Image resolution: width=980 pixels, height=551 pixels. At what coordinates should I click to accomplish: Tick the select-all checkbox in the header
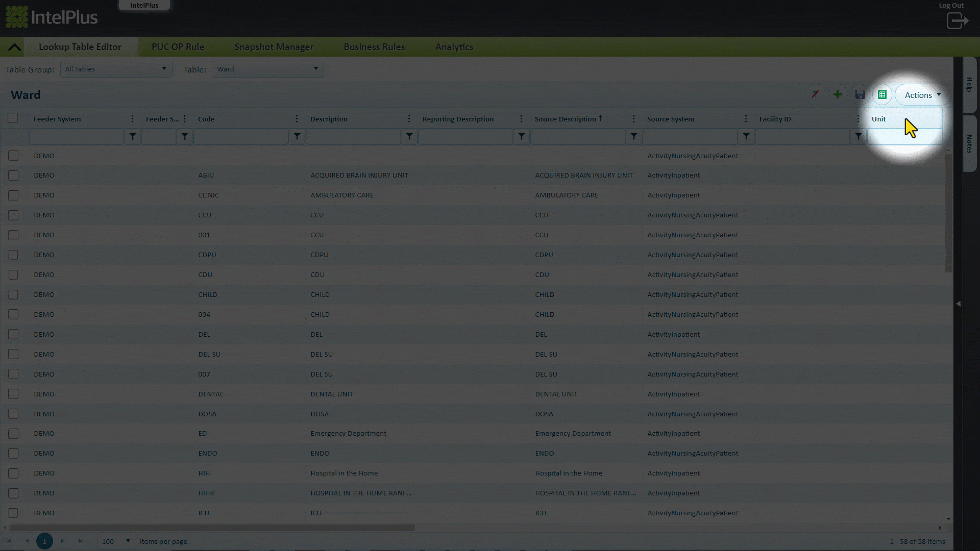point(13,118)
